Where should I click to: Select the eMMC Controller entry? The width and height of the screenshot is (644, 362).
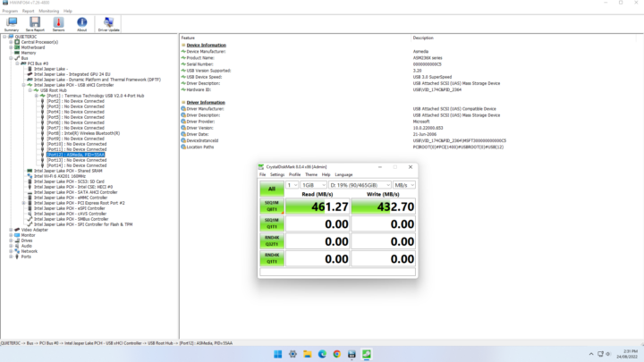[x=71, y=198]
